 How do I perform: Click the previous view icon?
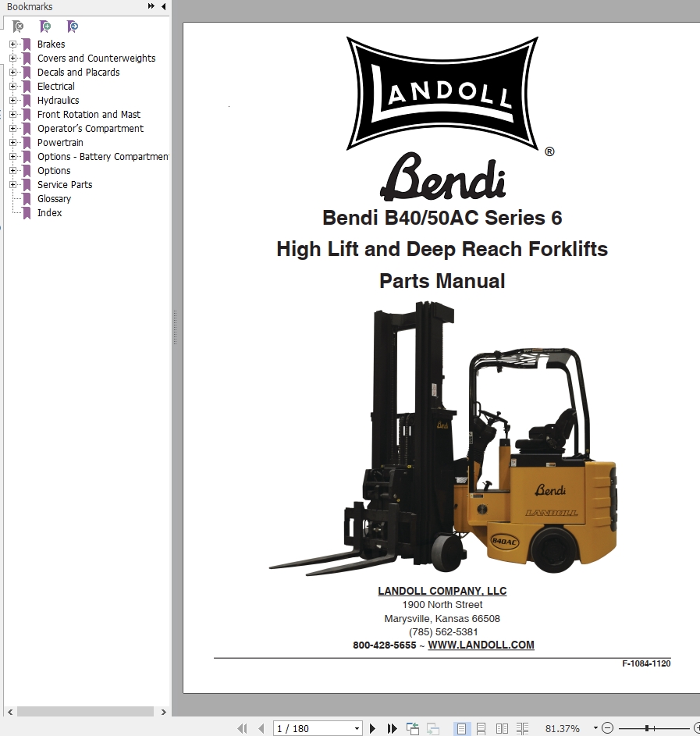point(413,728)
